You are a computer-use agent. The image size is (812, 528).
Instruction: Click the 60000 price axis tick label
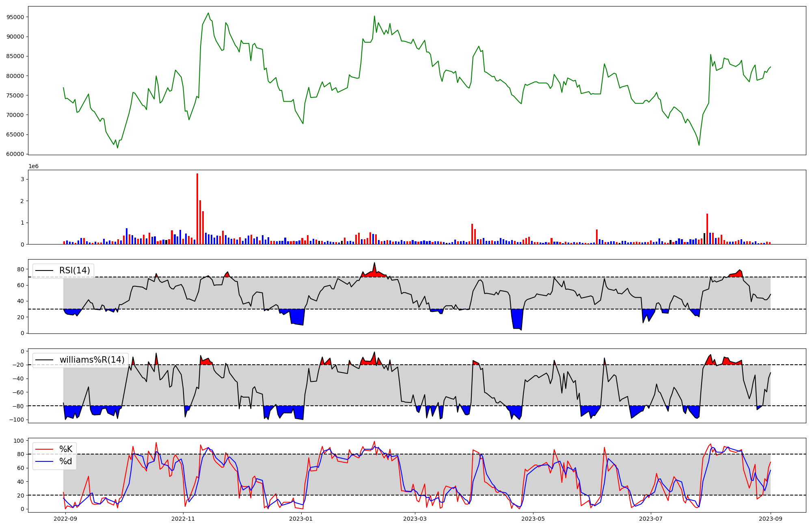click(15, 154)
